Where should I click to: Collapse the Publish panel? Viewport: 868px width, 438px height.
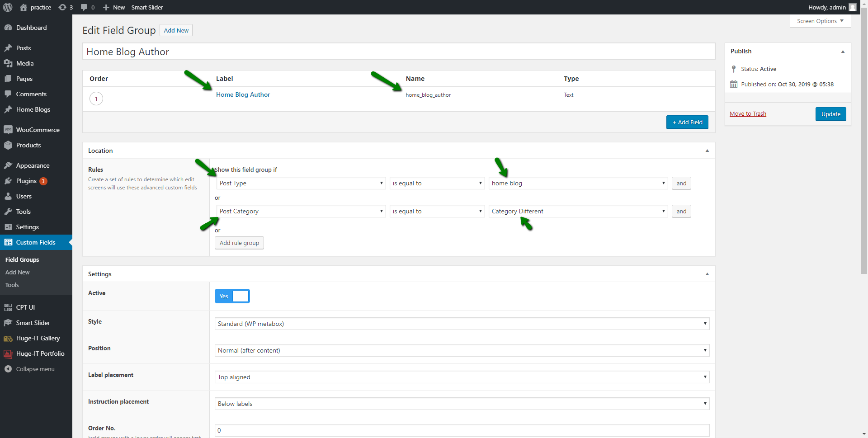click(x=843, y=52)
